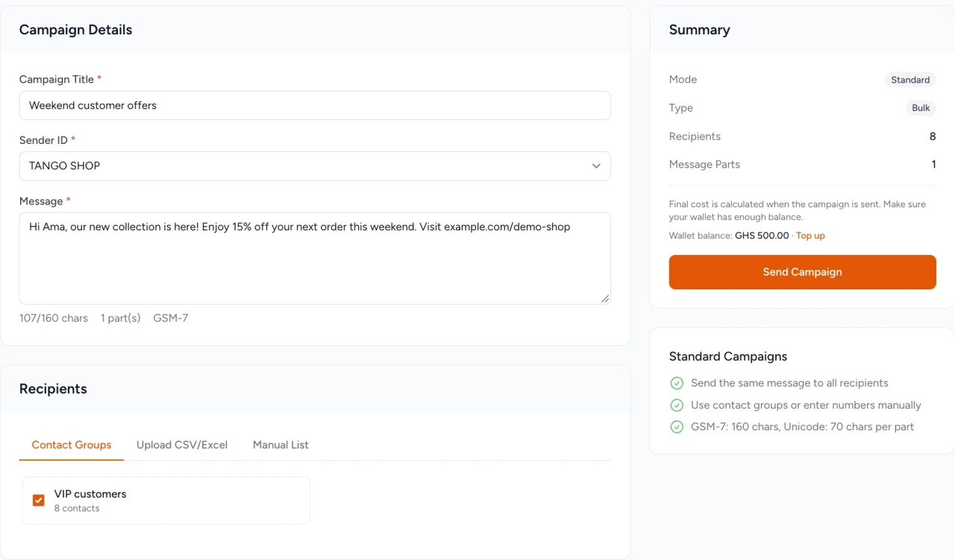Open the Upload CSV/Excel tab
Image resolution: width=955 pixels, height=560 pixels.
click(x=182, y=445)
